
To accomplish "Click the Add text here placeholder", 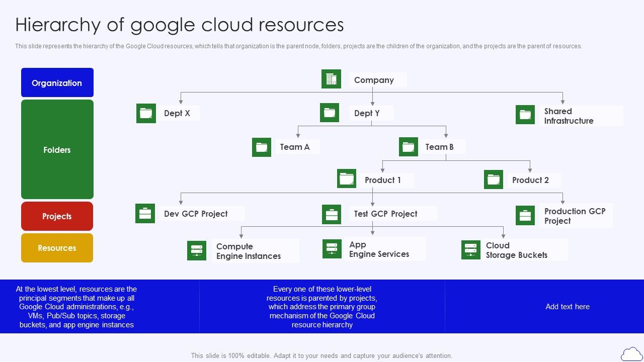I will 568,306.
